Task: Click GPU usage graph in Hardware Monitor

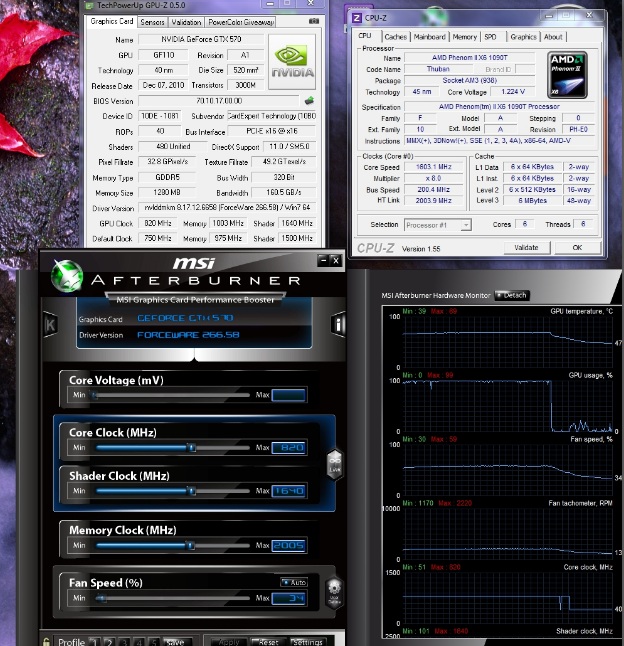Action: coord(507,406)
